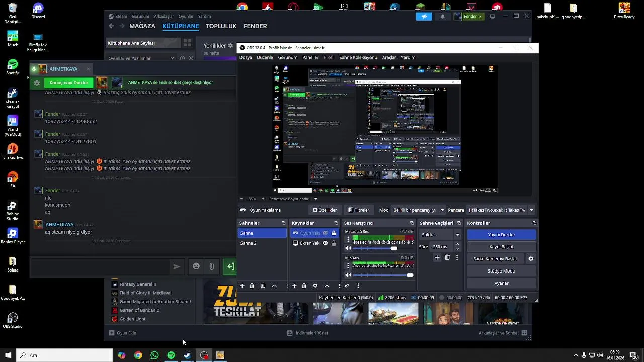Screen dimensions: 644x362
Task: Select Sahne 2 in scenes list
Action: click(262, 243)
